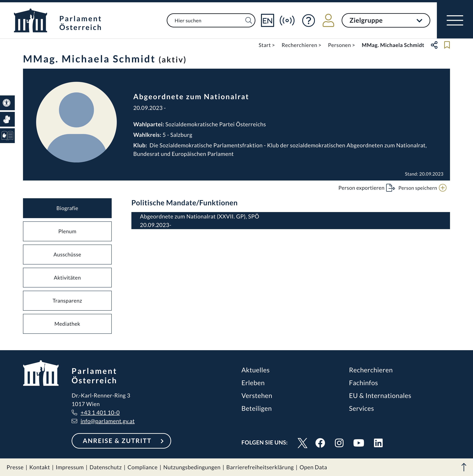Open footer Services link
Screen dimensions: 473x476
click(361, 408)
